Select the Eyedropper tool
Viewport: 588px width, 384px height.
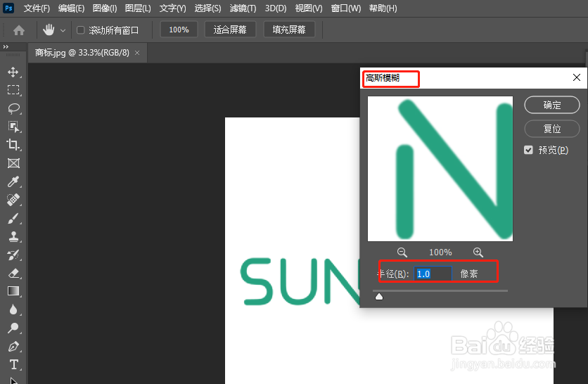pos(13,181)
